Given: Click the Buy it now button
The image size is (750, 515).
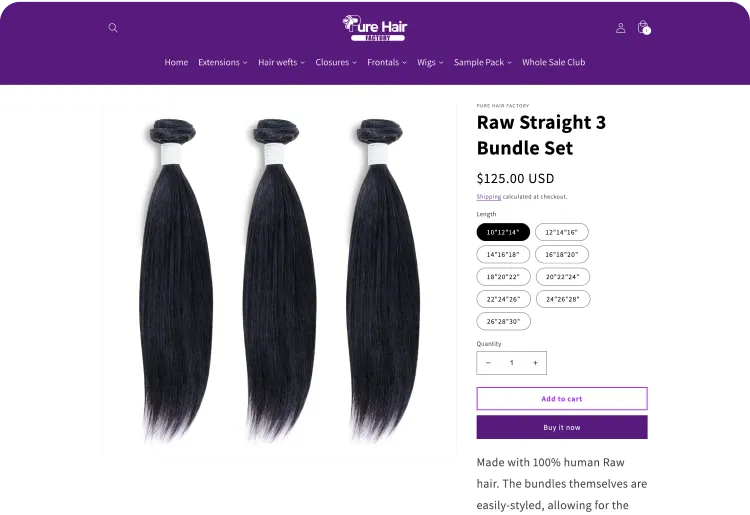Looking at the screenshot, I should click(x=562, y=427).
